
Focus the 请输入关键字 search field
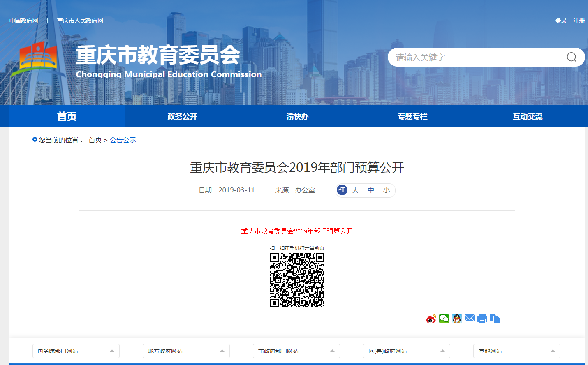(477, 57)
